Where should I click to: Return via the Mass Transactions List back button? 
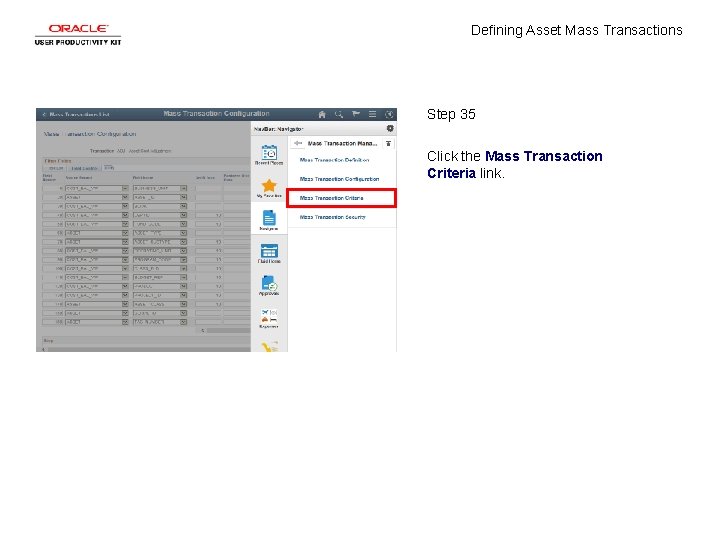(76, 114)
